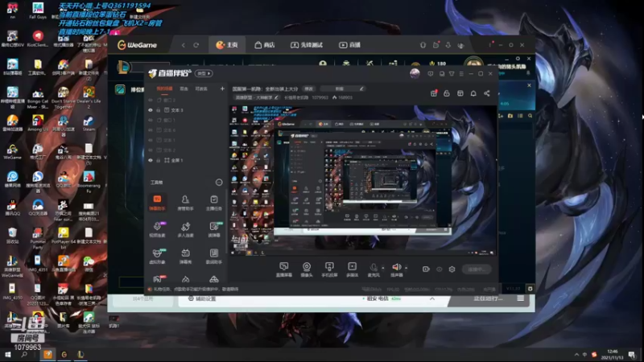Open WeGame 商店 store tab
This screenshot has width=644, height=362.
point(265,45)
